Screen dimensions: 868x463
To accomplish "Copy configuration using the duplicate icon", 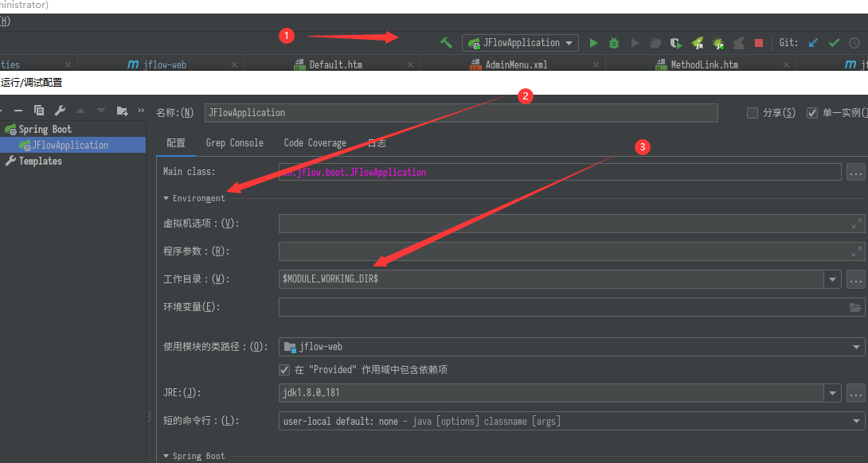I will point(39,111).
